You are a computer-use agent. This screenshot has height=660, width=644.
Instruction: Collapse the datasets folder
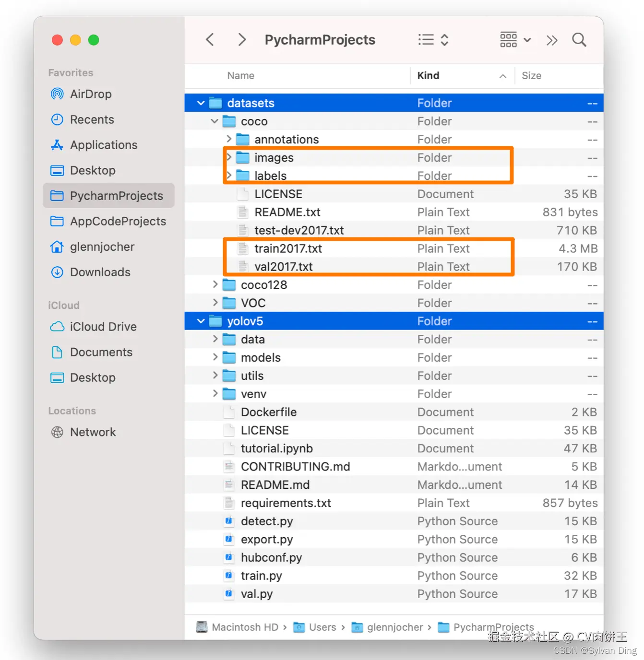201,103
